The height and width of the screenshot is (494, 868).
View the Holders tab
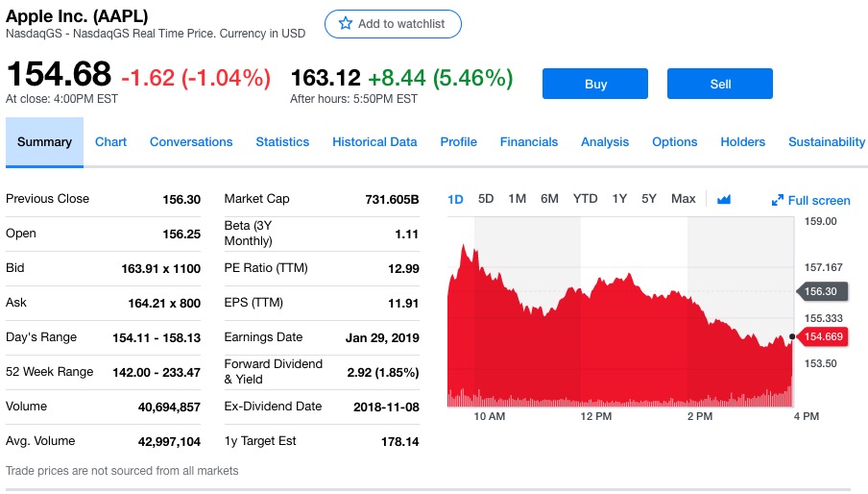tap(742, 142)
